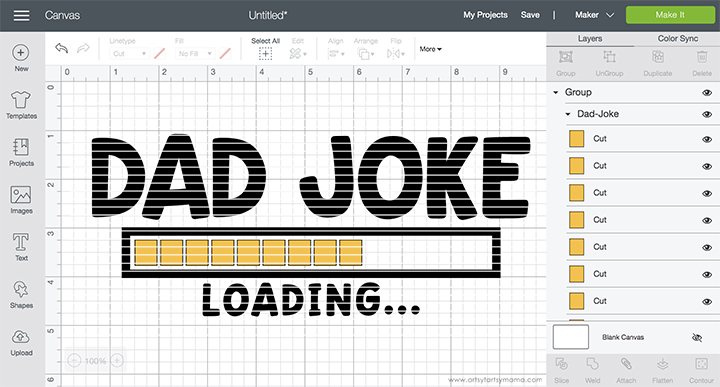Image resolution: width=720 pixels, height=387 pixels.
Task: Group the selected layers
Action: tap(566, 63)
